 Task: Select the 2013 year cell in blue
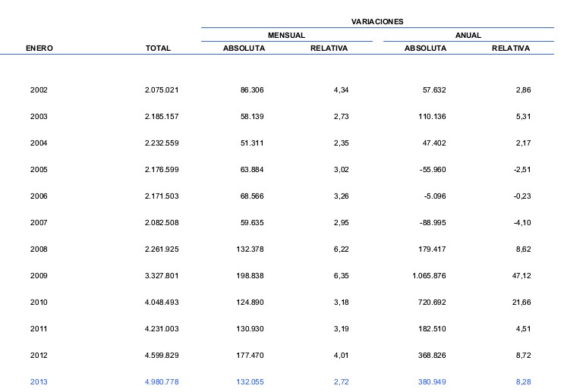click(x=39, y=382)
